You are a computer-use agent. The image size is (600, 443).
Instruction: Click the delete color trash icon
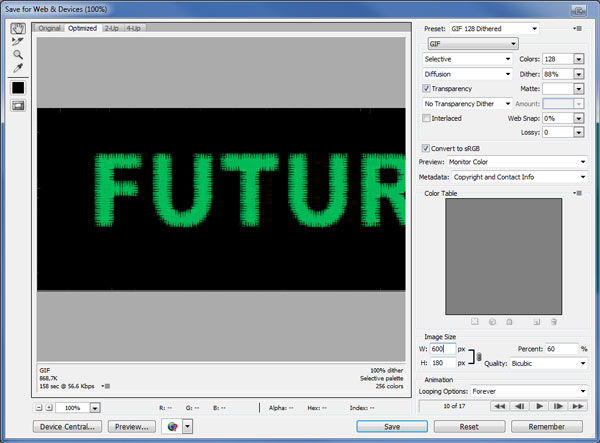point(553,321)
